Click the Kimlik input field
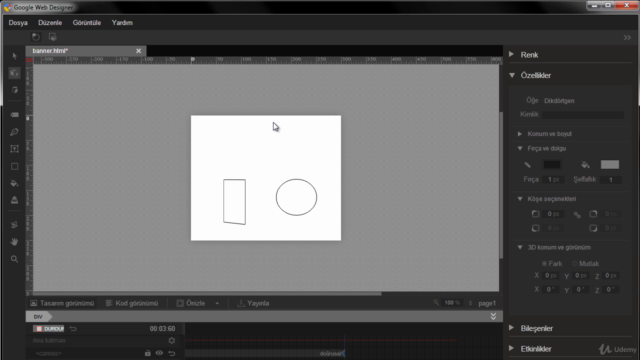This screenshot has height=360, width=640. pos(583,115)
